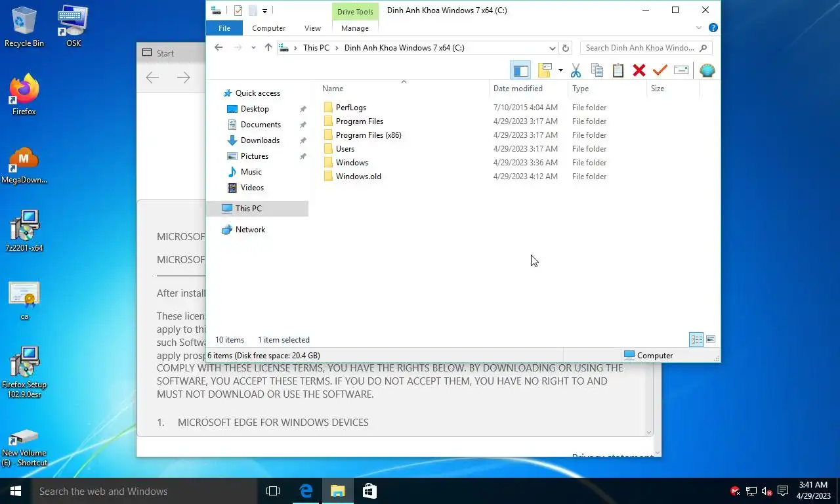Image resolution: width=840 pixels, height=504 pixels.
Task: Switch to details view in status bar
Action: 696,339
